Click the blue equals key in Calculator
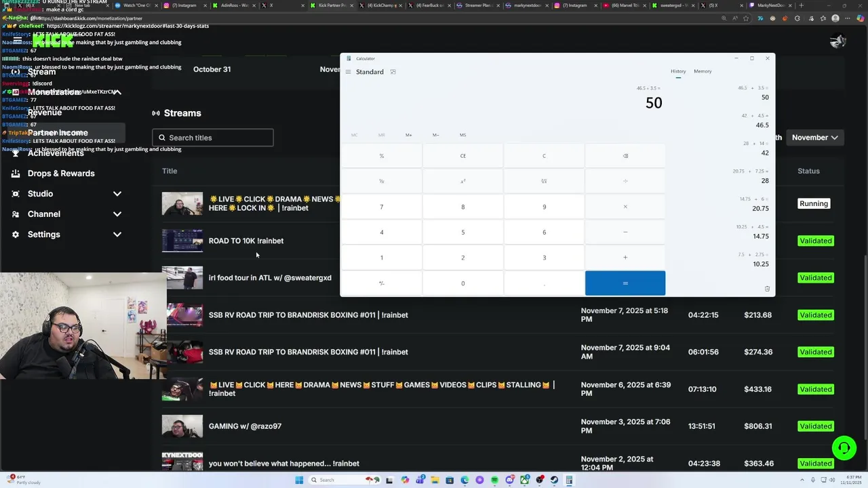Screen dimensions: 868x488 point(625,283)
